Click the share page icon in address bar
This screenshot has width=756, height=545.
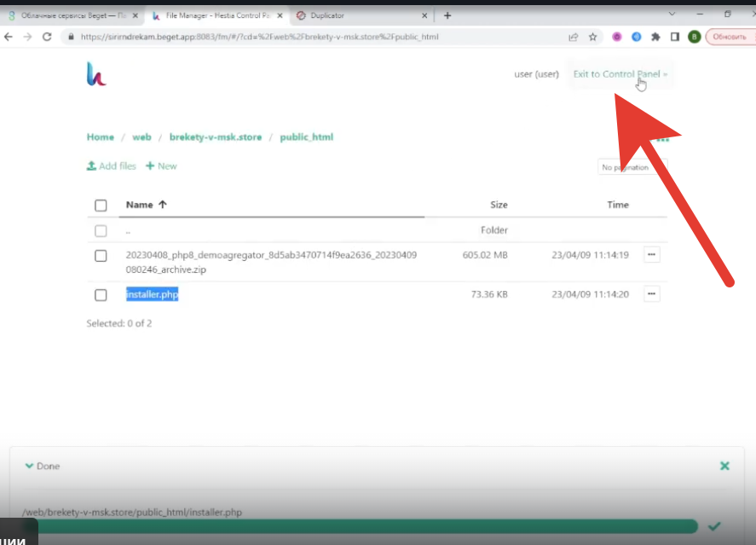coord(574,37)
